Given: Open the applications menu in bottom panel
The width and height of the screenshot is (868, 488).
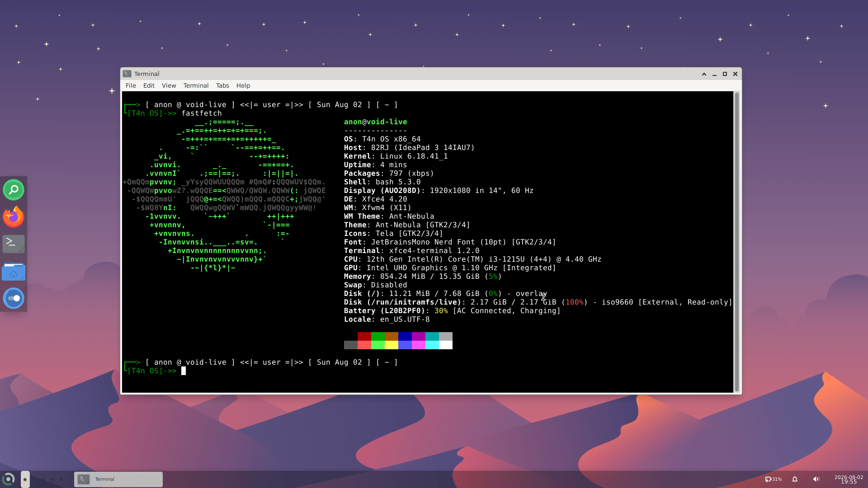Looking at the screenshot, I should click(x=8, y=479).
